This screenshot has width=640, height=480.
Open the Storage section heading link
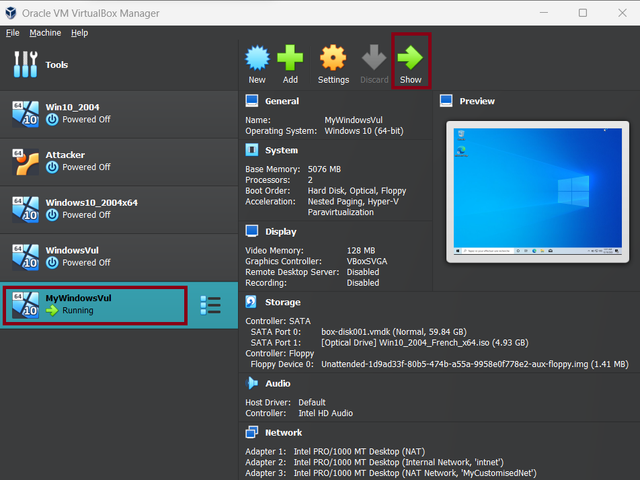point(283,302)
